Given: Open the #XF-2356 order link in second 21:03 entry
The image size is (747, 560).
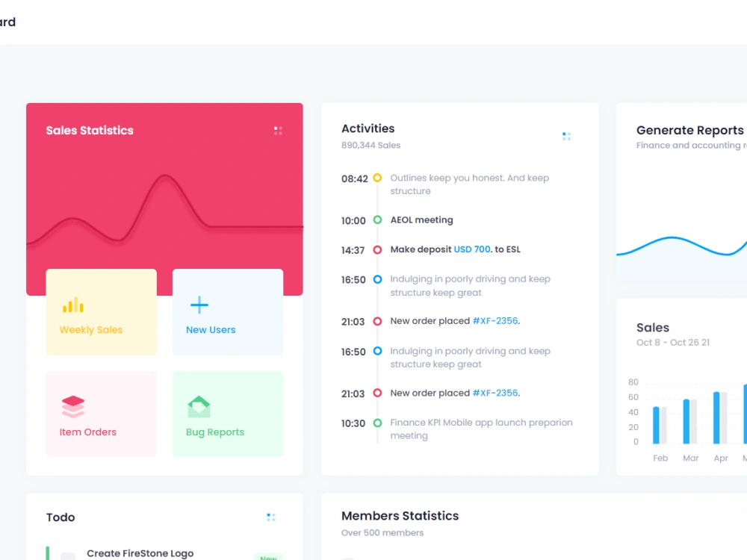Looking at the screenshot, I should tap(495, 393).
